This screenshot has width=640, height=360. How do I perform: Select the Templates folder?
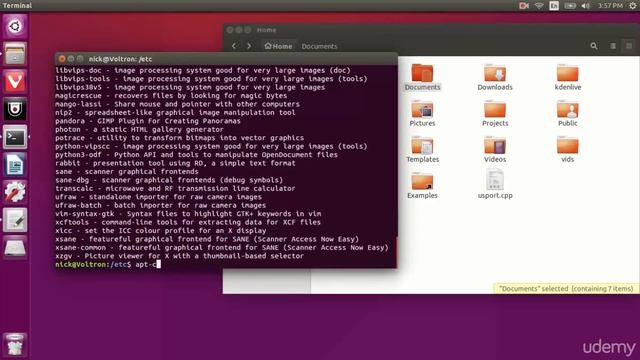422,149
